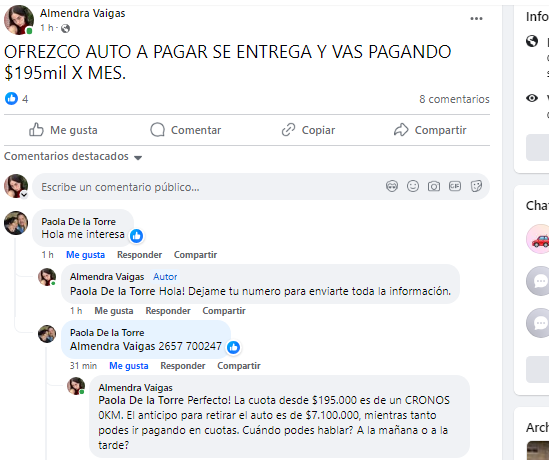Attach a photo with the camera icon
The height and width of the screenshot is (460, 549).
pyautogui.click(x=434, y=186)
